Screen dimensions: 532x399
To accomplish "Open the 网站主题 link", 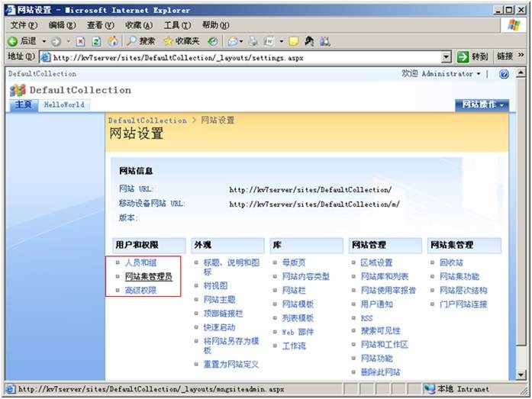I will coord(220,300).
